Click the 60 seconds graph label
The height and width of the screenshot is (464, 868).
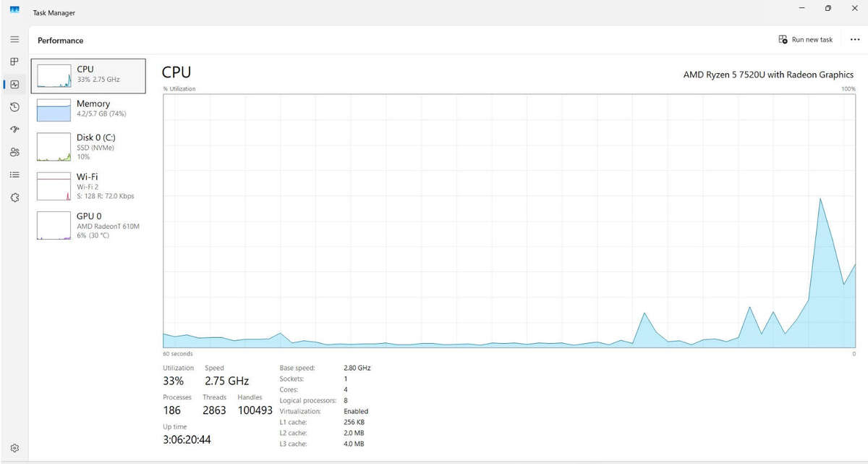[178, 354]
